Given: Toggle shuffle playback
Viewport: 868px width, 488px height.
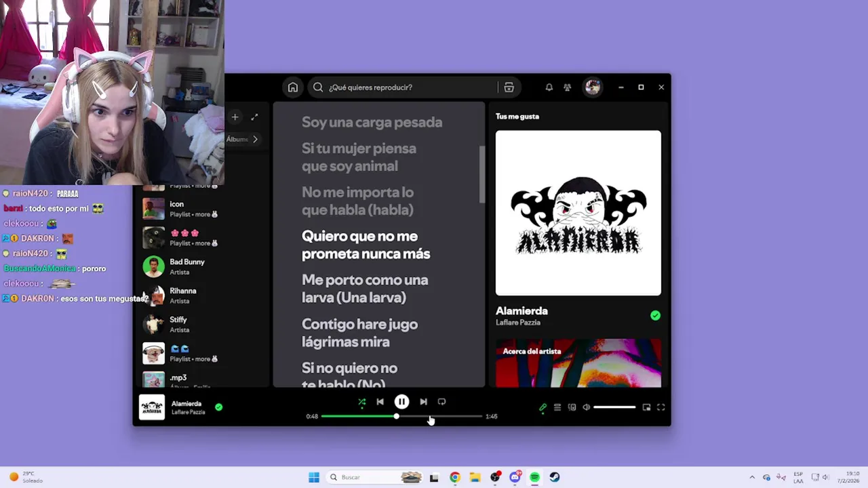Looking at the screenshot, I should (x=362, y=402).
